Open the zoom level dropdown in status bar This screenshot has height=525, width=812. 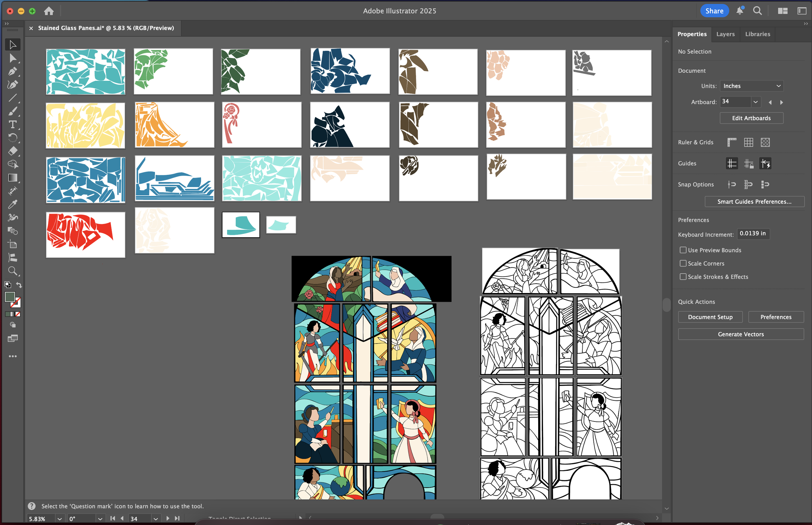59,519
